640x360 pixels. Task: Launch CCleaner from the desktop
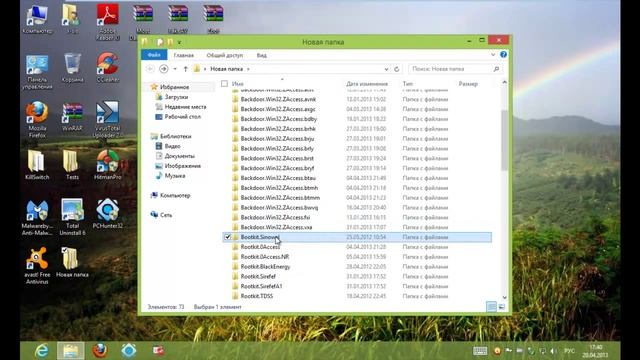[108, 68]
